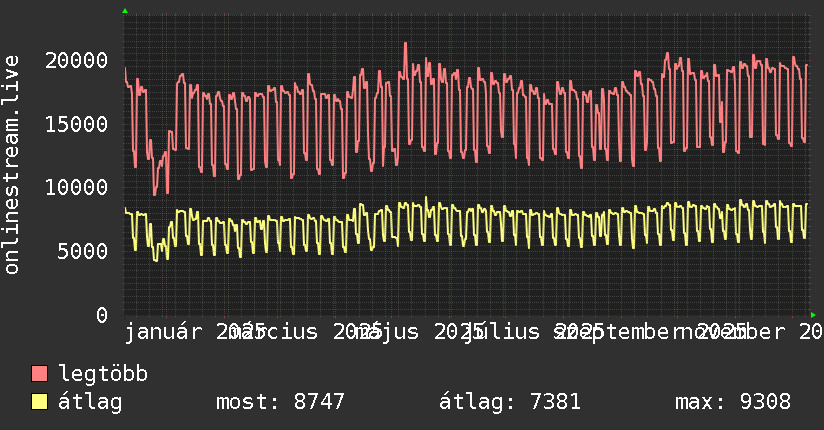Click the yellow átlag legend color swatch
The width and height of the screenshot is (824, 430).
tap(39, 401)
